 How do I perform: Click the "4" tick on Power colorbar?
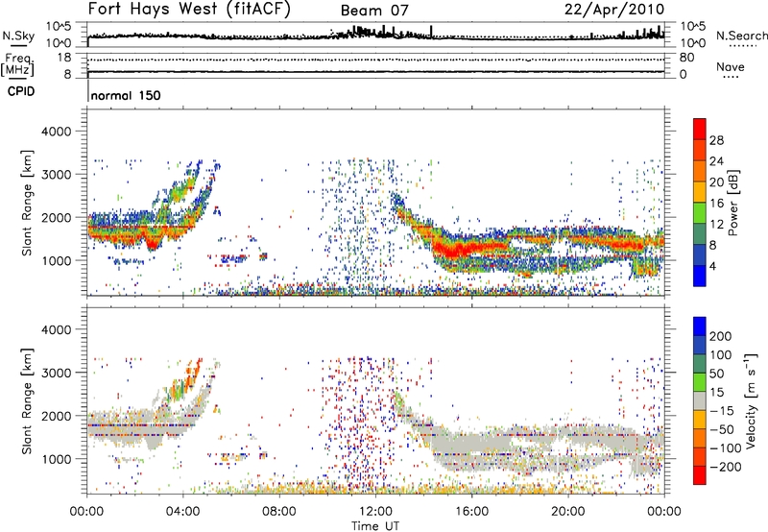click(x=713, y=267)
